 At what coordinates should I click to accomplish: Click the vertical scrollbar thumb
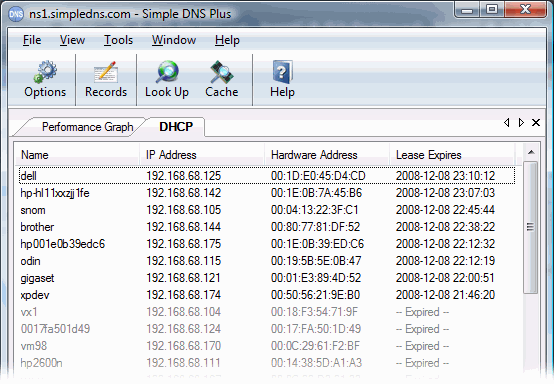pos(530,227)
